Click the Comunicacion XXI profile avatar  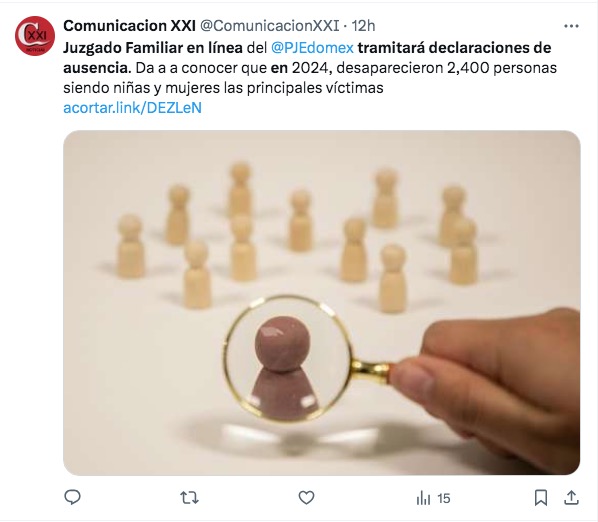click(35, 36)
